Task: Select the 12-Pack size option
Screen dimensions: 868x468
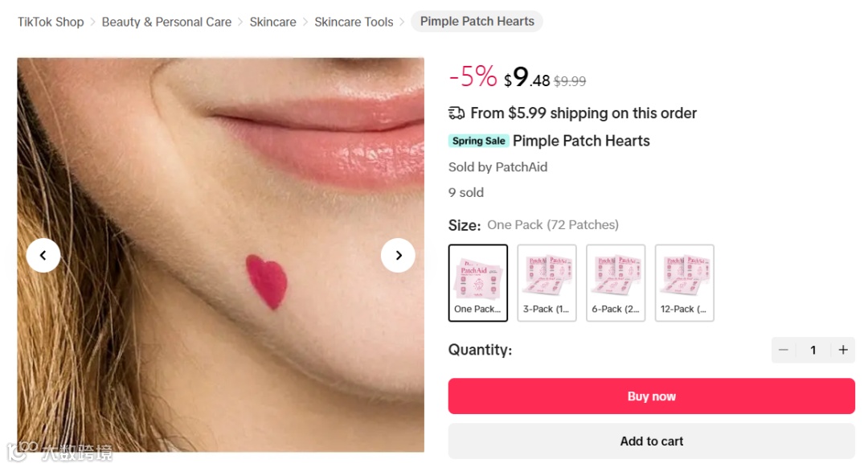Action: (685, 283)
